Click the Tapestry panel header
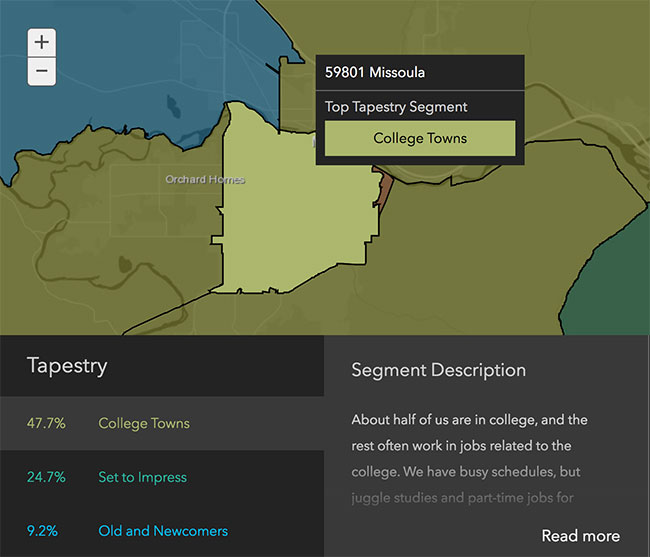650x557 pixels. (x=67, y=365)
